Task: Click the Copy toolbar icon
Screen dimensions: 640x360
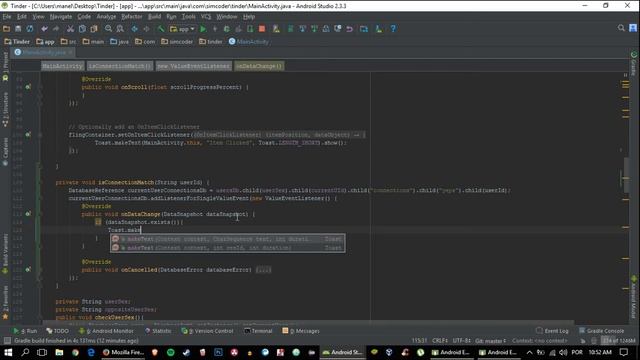Action: click(x=82, y=29)
